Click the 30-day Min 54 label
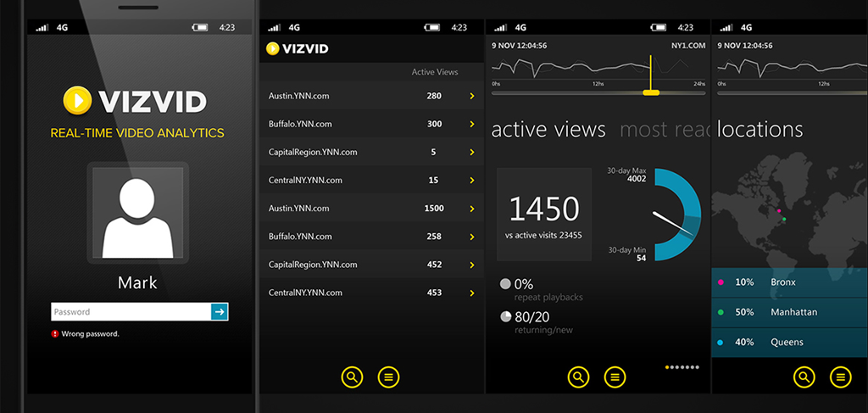 (627, 254)
